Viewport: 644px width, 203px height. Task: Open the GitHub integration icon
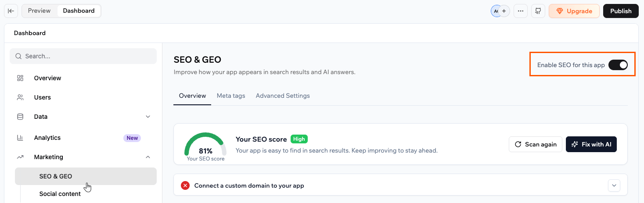tap(538, 11)
